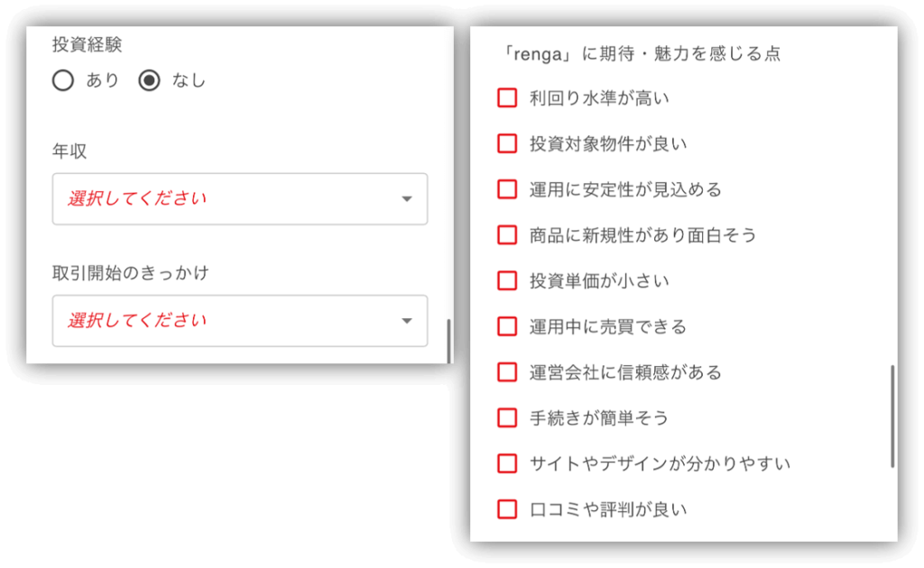Check 投資対象物件が良い checkbox
Viewport: 924px width, 568px height.
pyautogui.click(x=507, y=143)
